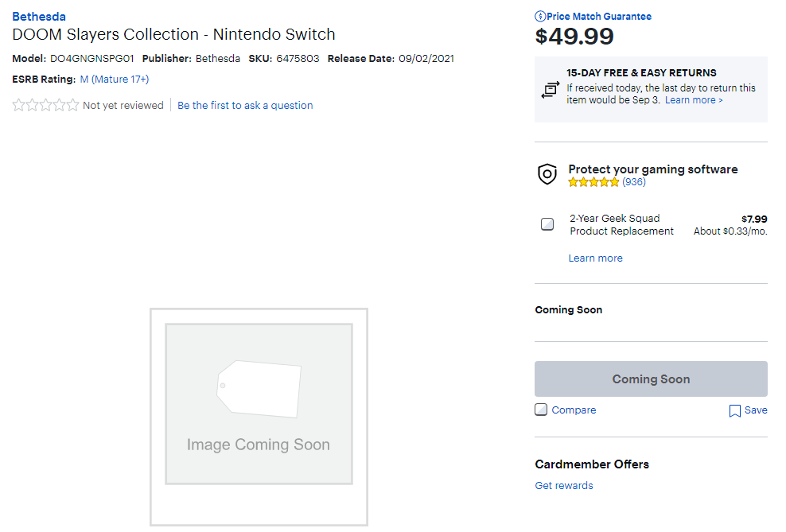Enable the 2-Year Geek Squad Product Replacement checkbox
The height and width of the screenshot is (532, 786).
(547, 224)
